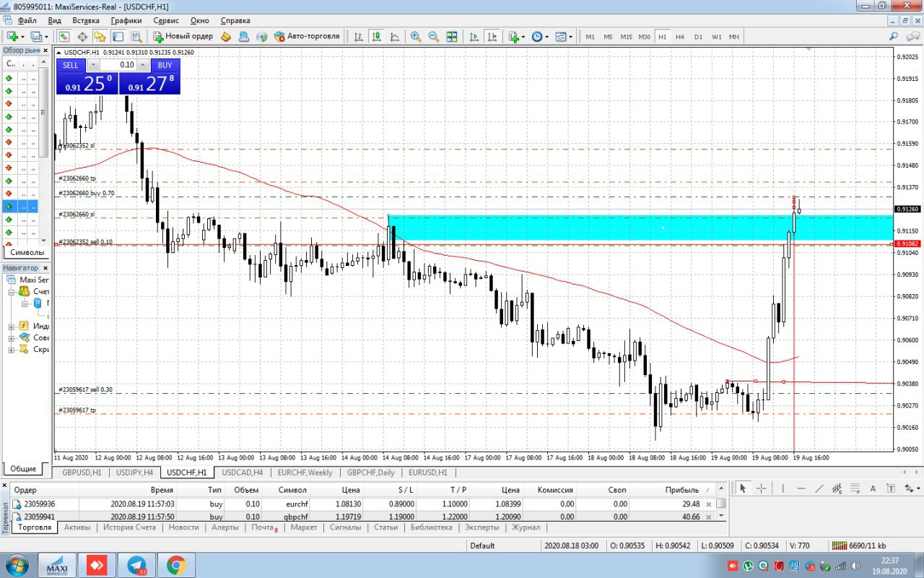The width and height of the screenshot is (924, 578).
Task: Click the SELL one-click trading button
Action: 70,65
